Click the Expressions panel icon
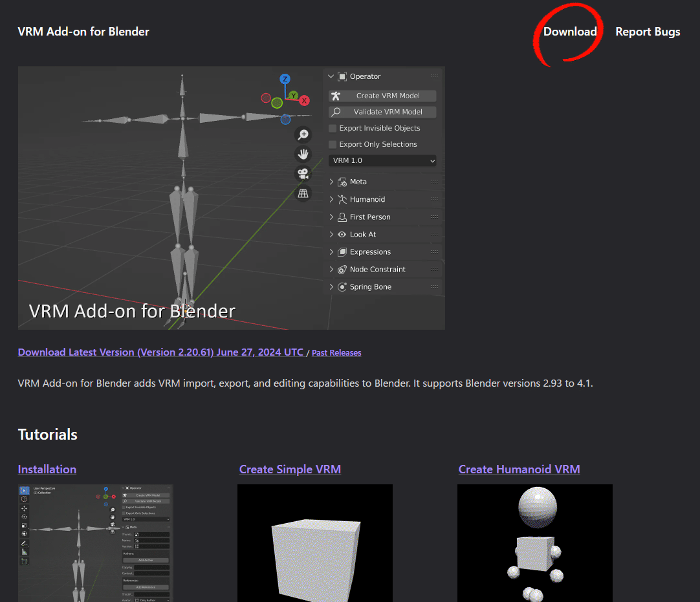This screenshot has height=602, width=700. click(x=342, y=252)
